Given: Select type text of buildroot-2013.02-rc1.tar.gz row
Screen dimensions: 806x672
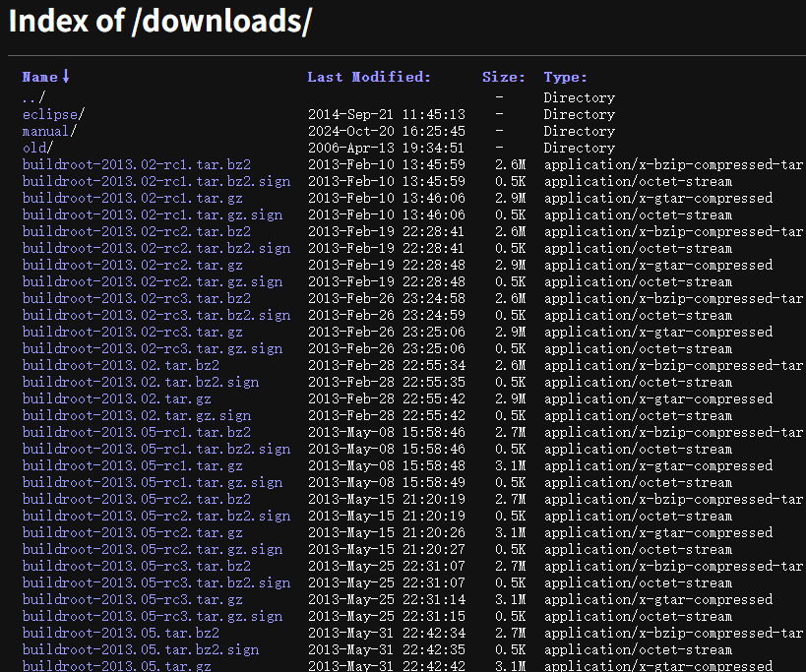Looking at the screenshot, I should click(658, 198).
